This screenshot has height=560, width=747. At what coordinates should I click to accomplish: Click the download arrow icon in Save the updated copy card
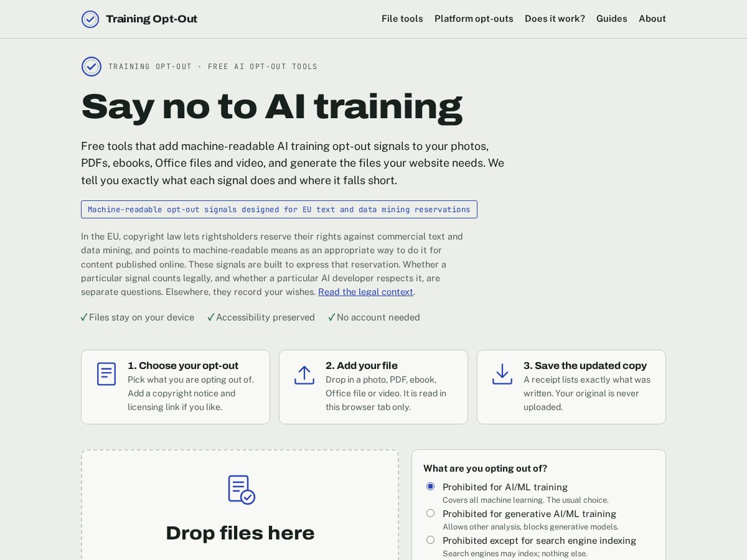(x=502, y=374)
